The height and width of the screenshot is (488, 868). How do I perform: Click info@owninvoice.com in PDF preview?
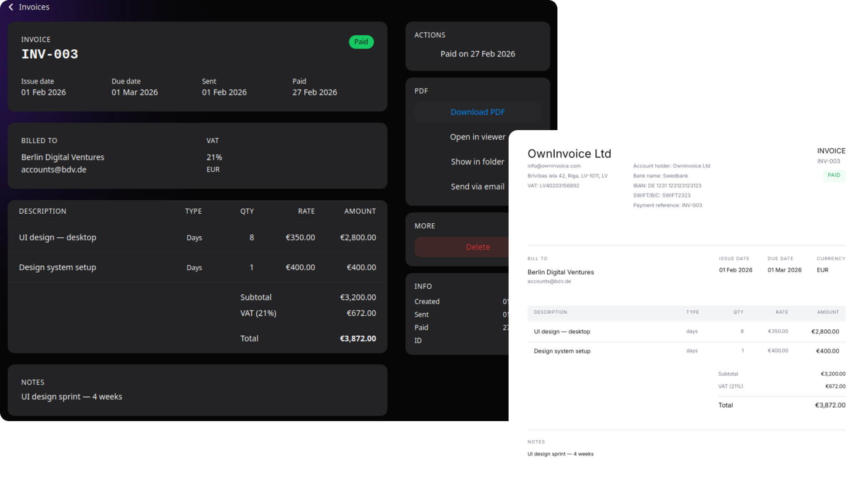point(554,166)
